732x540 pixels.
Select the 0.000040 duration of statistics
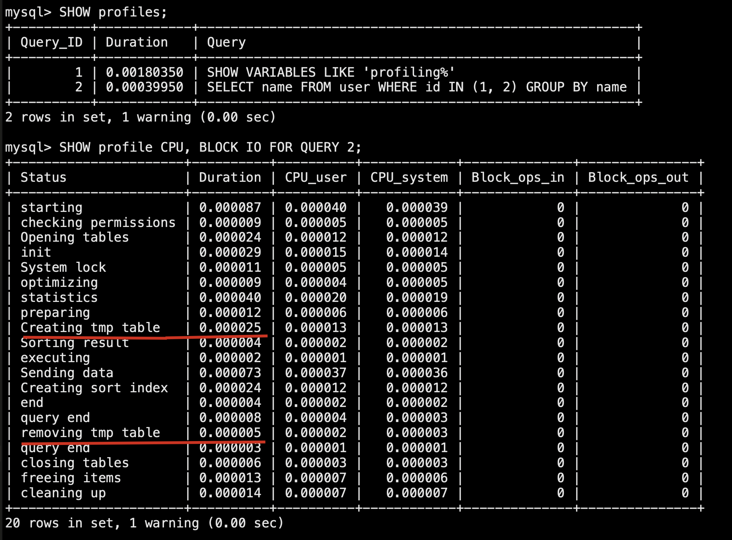230,298
